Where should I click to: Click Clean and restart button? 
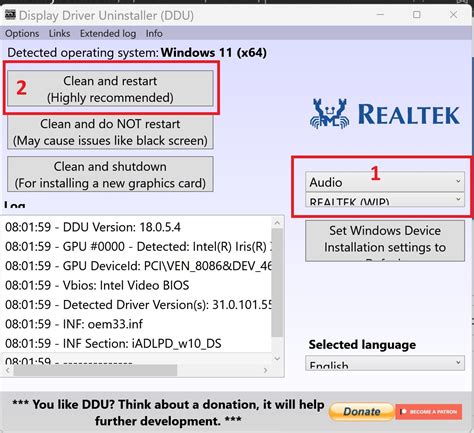[110, 89]
